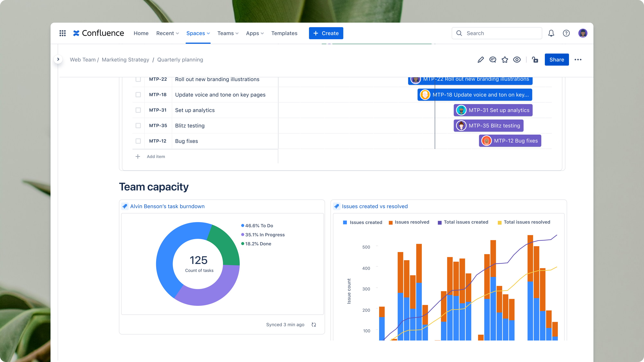This screenshot has width=644, height=362.
Task: Open the app switcher grid icon
Action: [x=63, y=33]
